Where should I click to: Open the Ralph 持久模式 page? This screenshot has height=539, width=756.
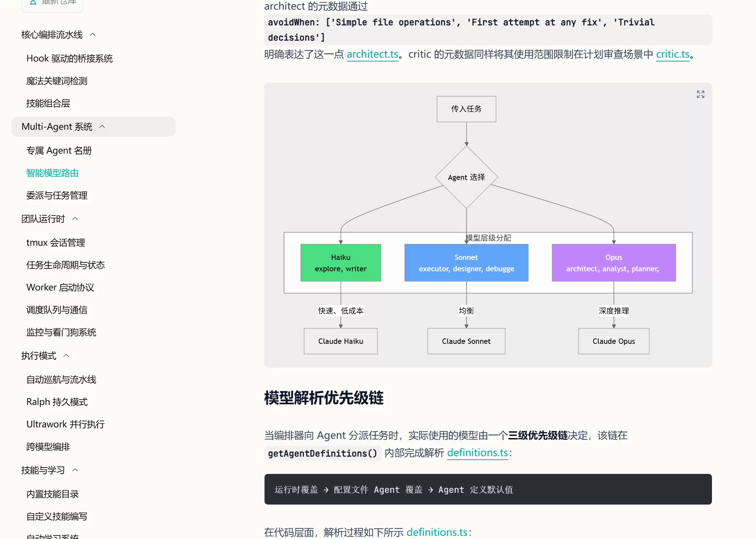(57, 402)
